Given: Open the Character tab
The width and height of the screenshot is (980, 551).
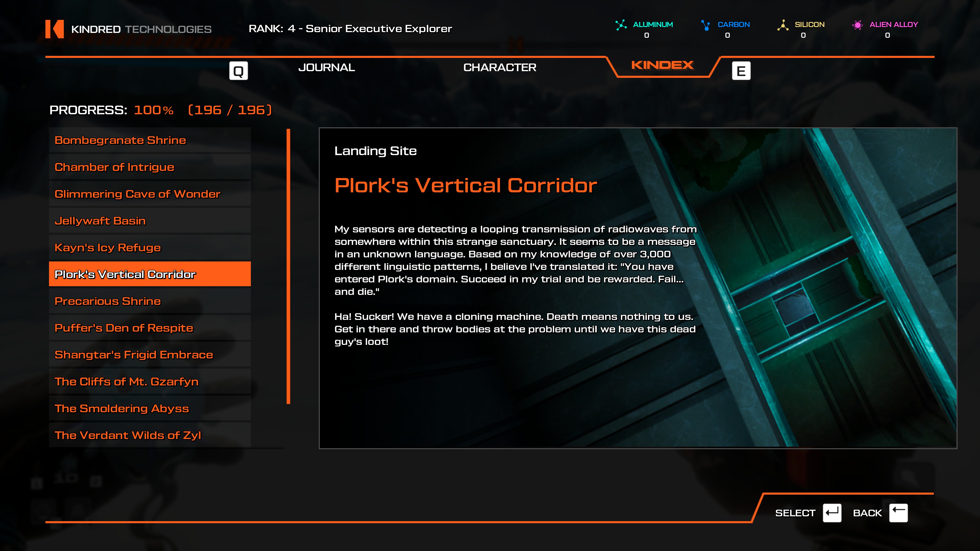Looking at the screenshot, I should (499, 68).
